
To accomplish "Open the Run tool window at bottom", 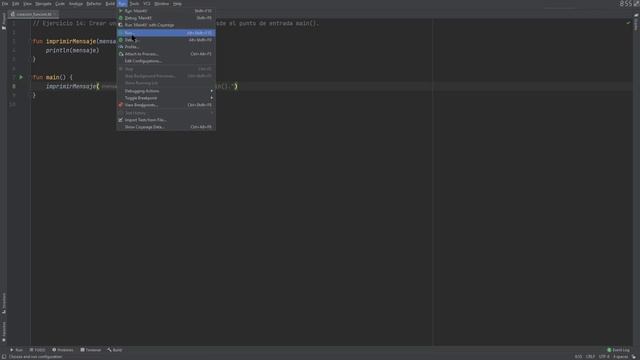I will 16,350.
